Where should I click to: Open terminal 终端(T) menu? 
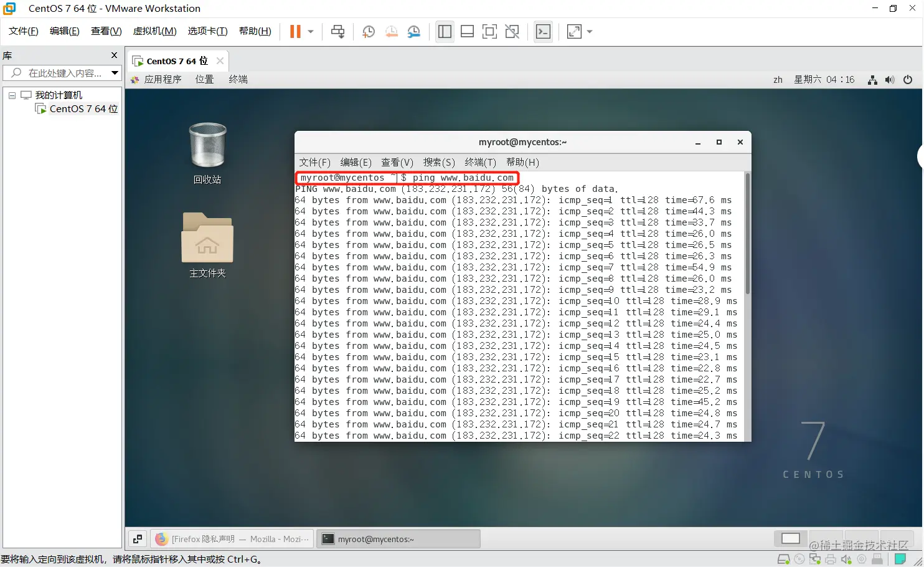tap(480, 163)
